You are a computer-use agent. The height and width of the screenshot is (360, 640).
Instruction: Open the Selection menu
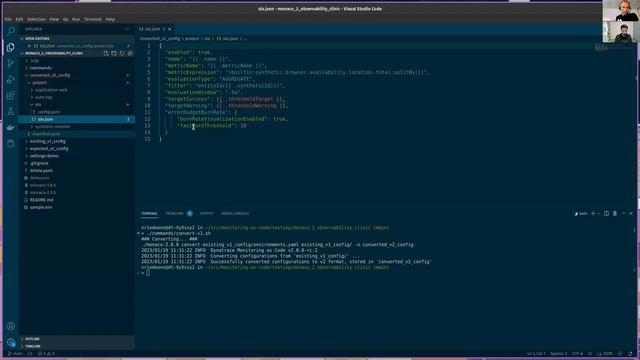coord(36,19)
